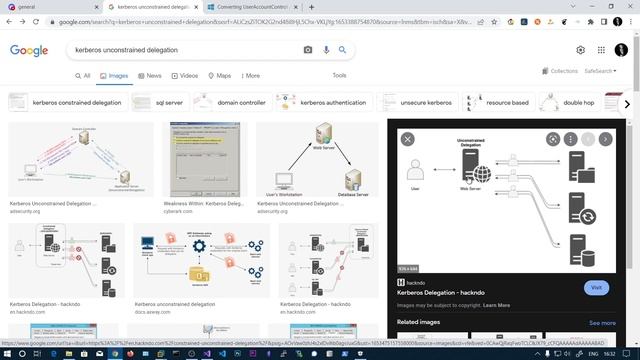Open adsecurity.org triangle diagram thumbnail

pyautogui.click(x=81, y=159)
